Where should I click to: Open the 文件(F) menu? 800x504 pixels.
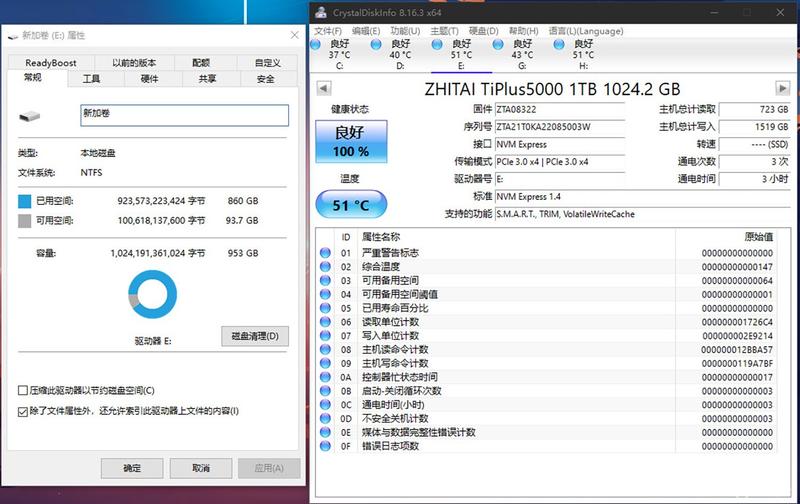(x=328, y=31)
